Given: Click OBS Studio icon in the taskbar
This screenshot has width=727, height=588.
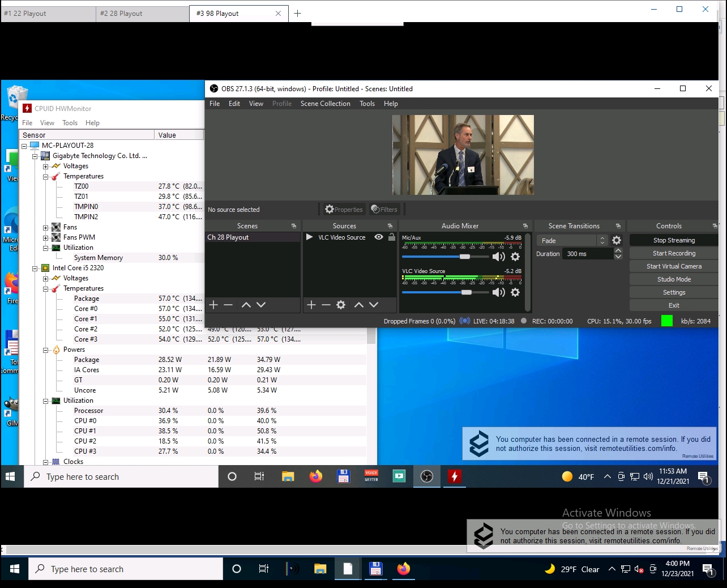Looking at the screenshot, I should 427,476.
